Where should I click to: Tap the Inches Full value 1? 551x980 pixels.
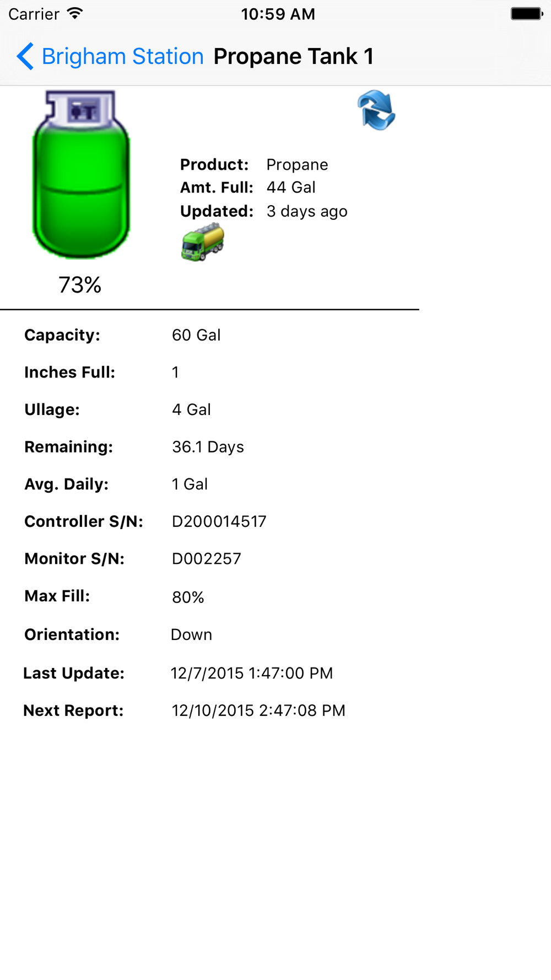(x=175, y=373)
